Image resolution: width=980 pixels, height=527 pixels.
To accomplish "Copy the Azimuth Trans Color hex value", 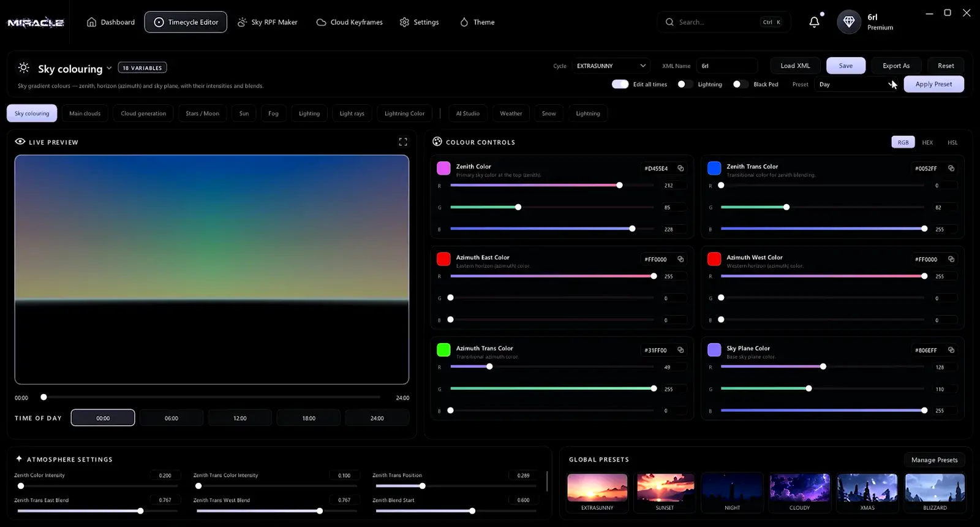I will click(x=680, y=349).
